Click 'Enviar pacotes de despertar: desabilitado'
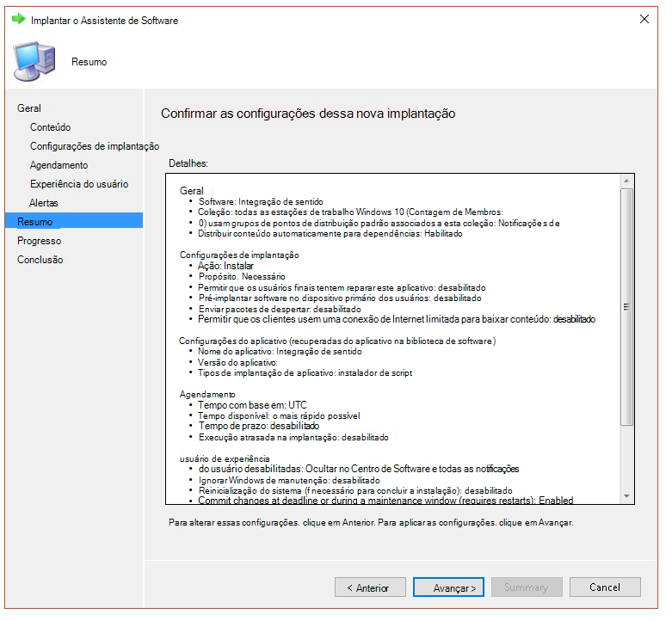Viewport: 672px width, 621px height. click(x=280, y=310)
